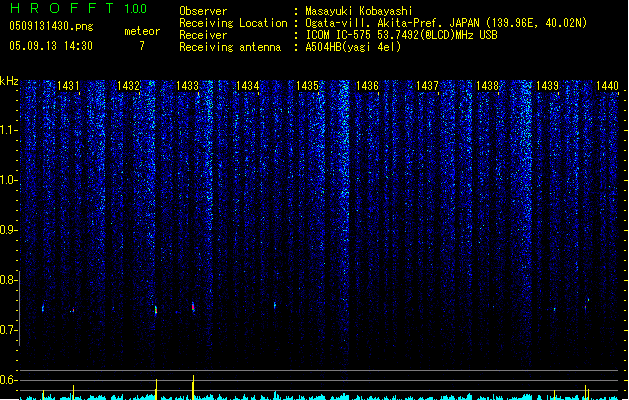Click the Receiving Location label
This screenshot has height=400, width=629.
pos(233,23)
